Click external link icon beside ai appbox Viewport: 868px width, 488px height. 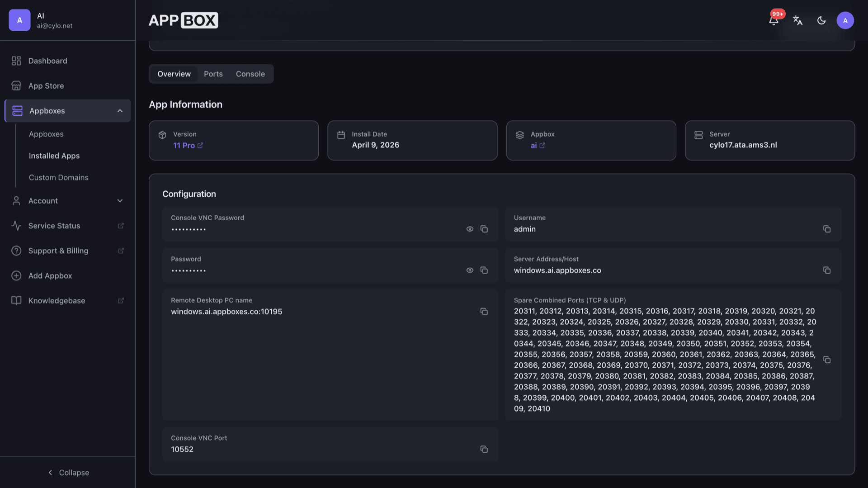point(542,145)
